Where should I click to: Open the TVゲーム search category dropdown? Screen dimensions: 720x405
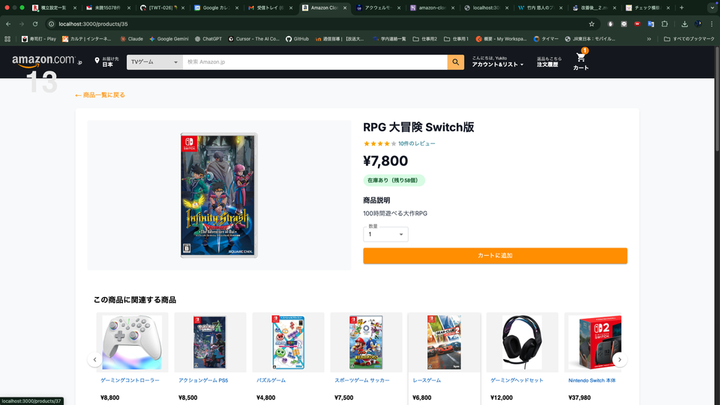click(x=155, y=62)
